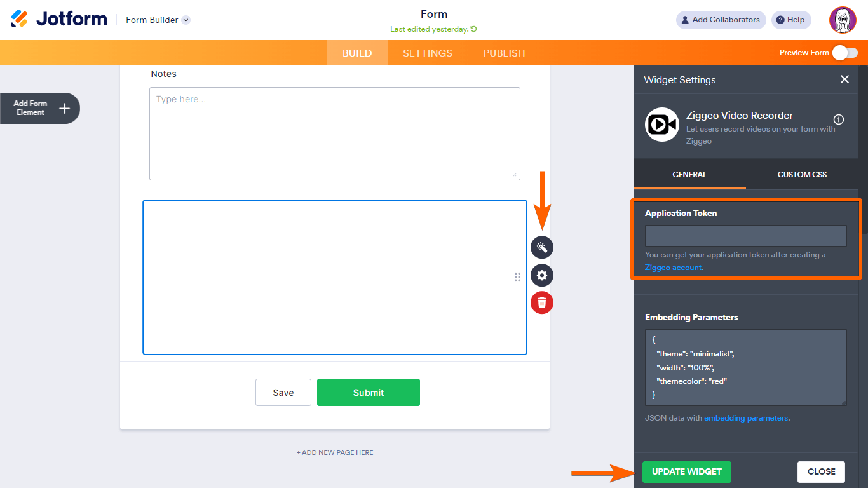The height and width of the screenshot is (488, 868).
Task: Close the Widget Settings panel with X
Action: (844, 79)
